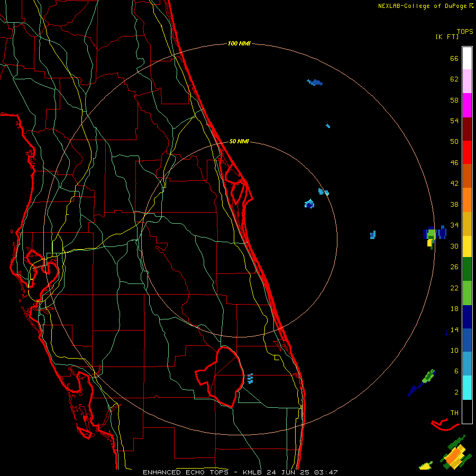Click the TH threshold legend label

point(454,413)
